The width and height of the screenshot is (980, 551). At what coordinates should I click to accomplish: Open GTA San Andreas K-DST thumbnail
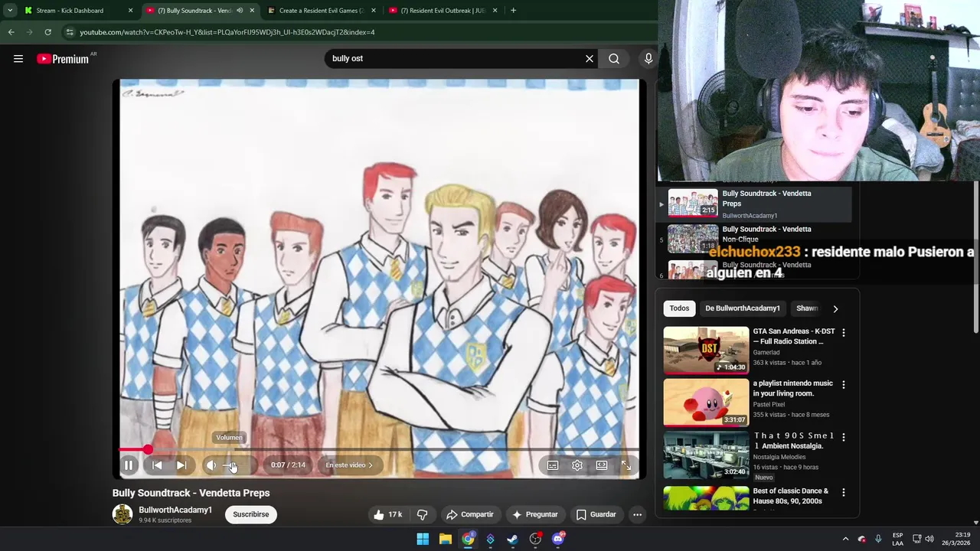[x=706, y=350]
